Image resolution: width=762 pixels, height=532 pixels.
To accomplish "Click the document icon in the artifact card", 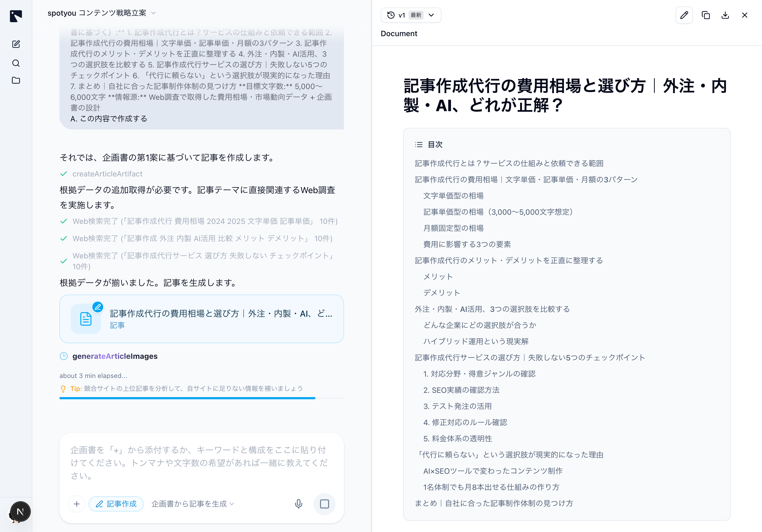I will [86, 319].
